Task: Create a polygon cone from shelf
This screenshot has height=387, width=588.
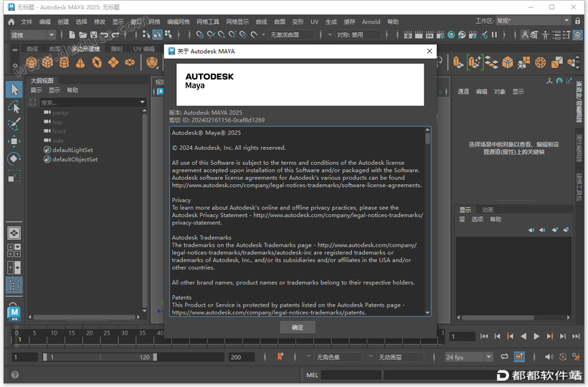Action: click(x=80, y=62)
